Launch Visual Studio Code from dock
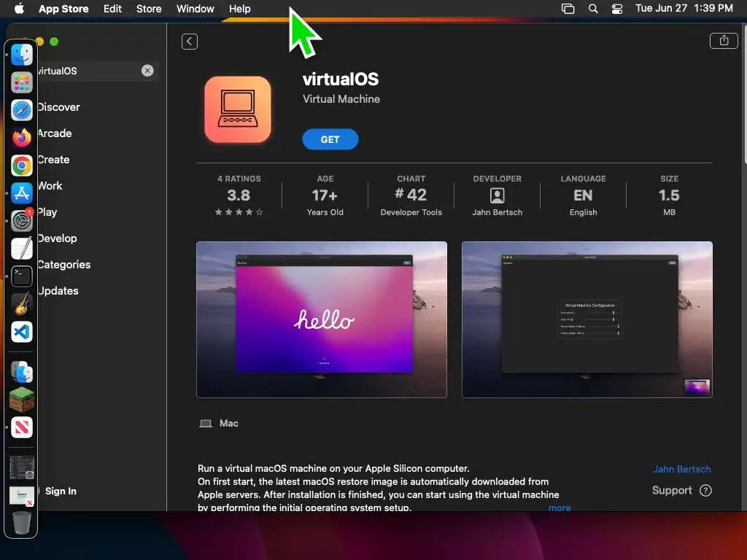This screenshot has width=747, height=560. tap(21, 332)
